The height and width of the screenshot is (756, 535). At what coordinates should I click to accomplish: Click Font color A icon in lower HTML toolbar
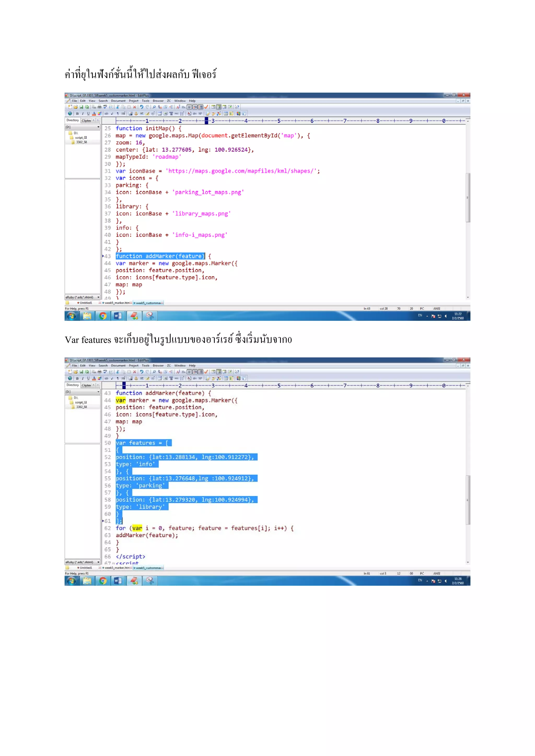[94, 378]
